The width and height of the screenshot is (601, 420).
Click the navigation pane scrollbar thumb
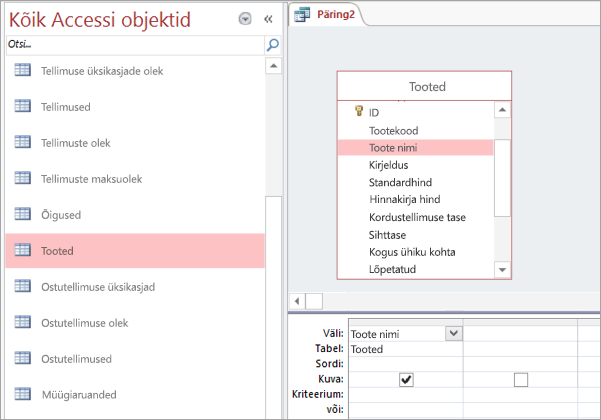pyautogui.click(x=273, y=307)
